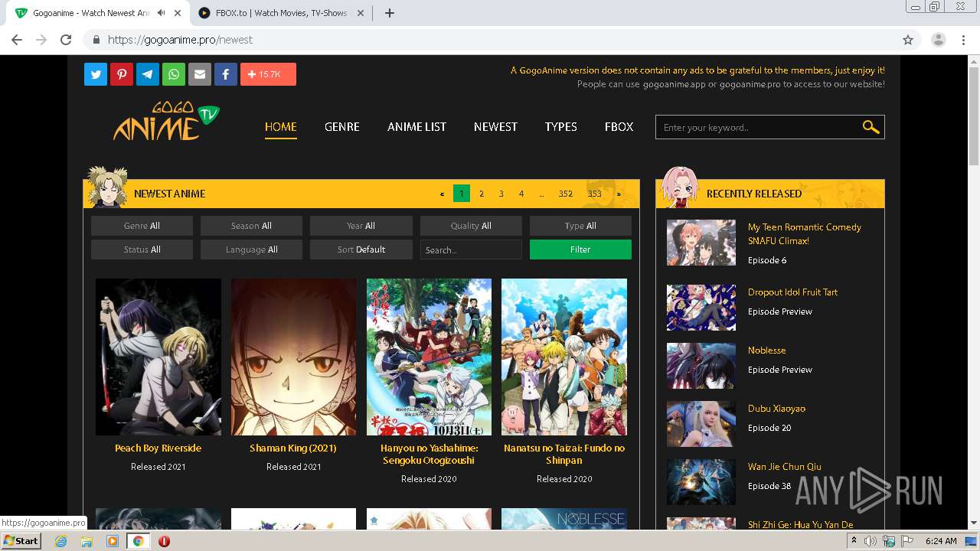Viewport: 980px width, 551px height.
Task: Open Dubu Xiaoyao recently released link
Action: (776, 409)
